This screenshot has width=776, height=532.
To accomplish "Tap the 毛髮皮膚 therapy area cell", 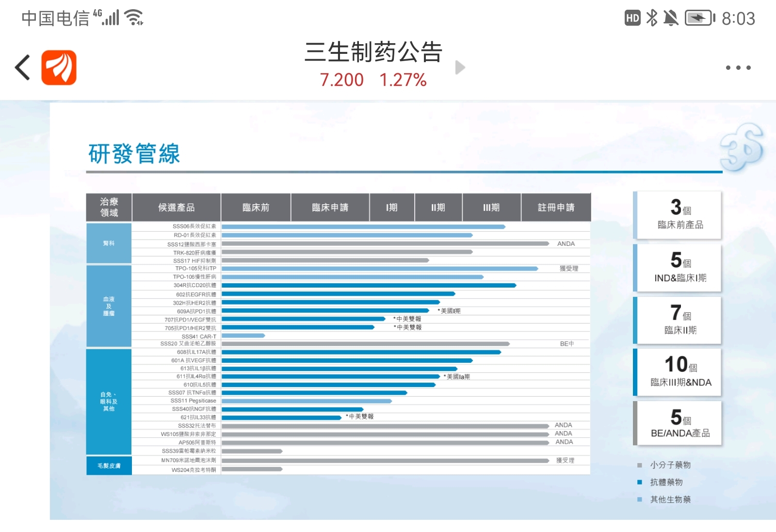I will pos(109,466).
